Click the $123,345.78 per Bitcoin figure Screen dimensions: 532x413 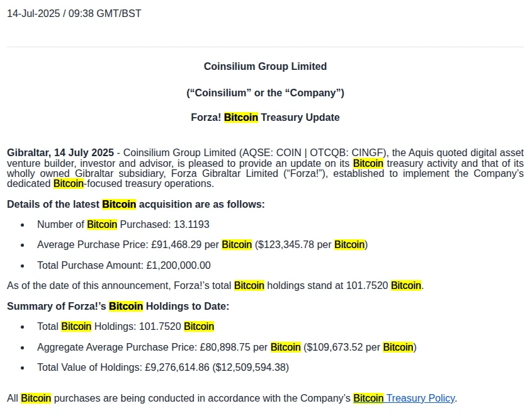286,244
